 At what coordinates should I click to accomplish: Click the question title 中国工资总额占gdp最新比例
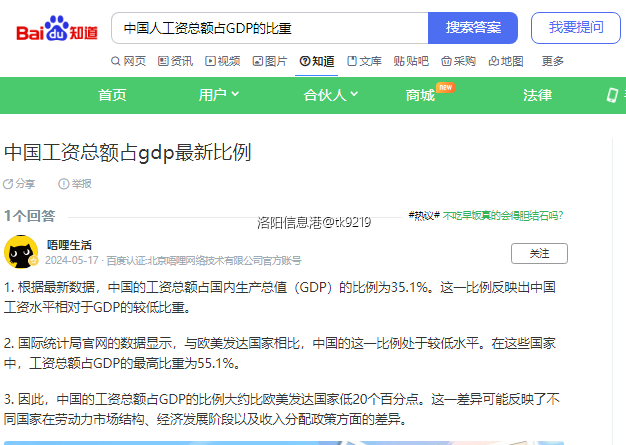128,152
